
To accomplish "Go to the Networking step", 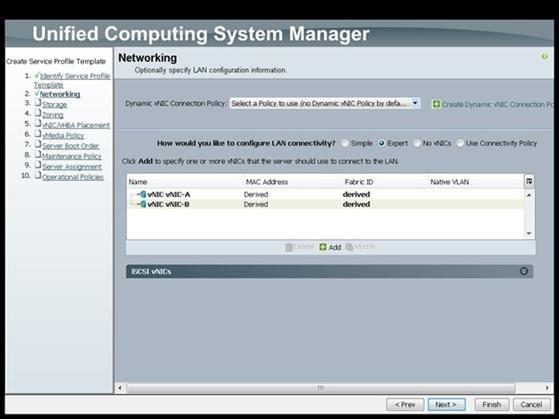I will 60,94.
